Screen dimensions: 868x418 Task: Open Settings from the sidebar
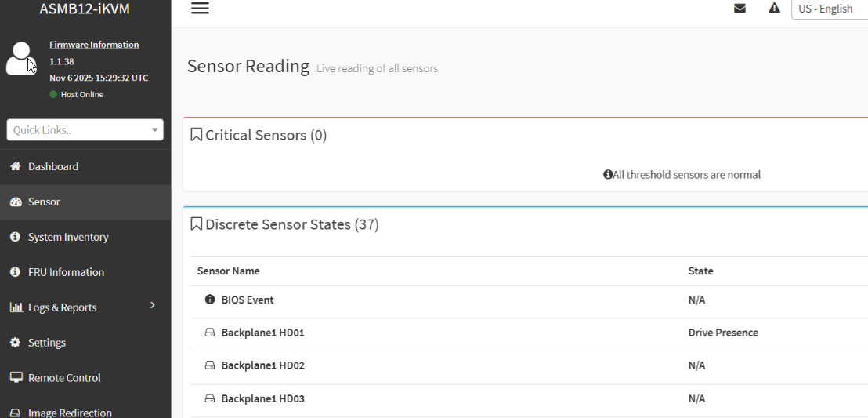[47, 343]
